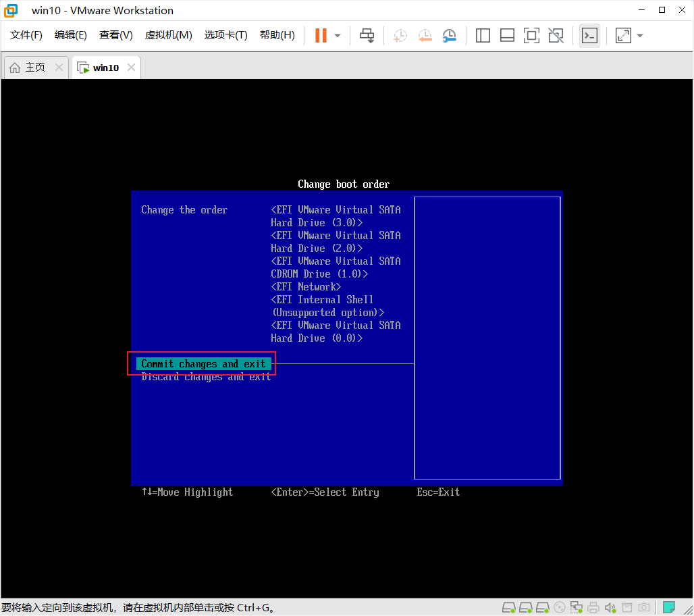This screenshot has width=694, height=616.
Task: Click the 'Change boot order' title
Action: (344, 184)
